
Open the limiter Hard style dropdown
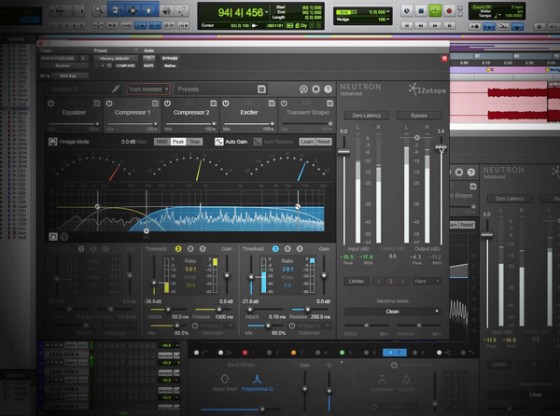(x=427, y=281)
